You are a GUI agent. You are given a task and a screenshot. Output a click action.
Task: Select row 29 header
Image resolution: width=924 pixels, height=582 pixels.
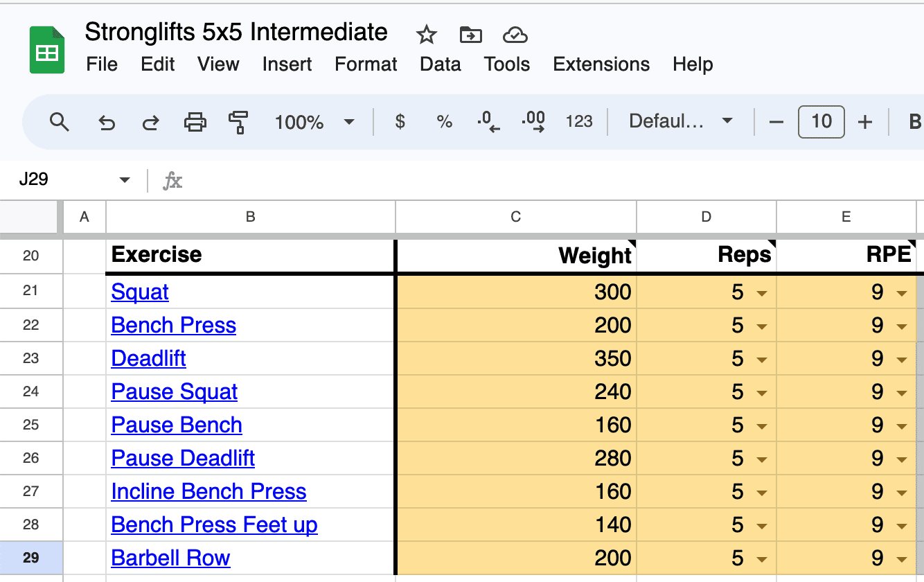[x=31, y=558]
